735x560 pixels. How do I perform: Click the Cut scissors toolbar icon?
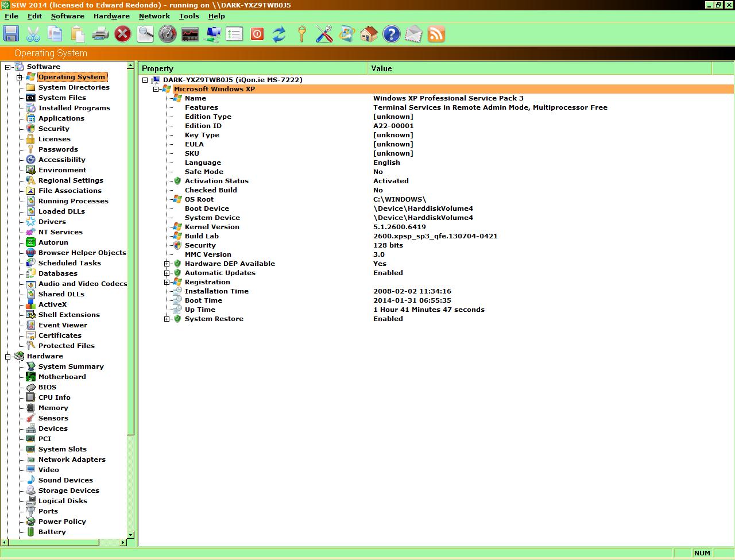tap(33, 34)
